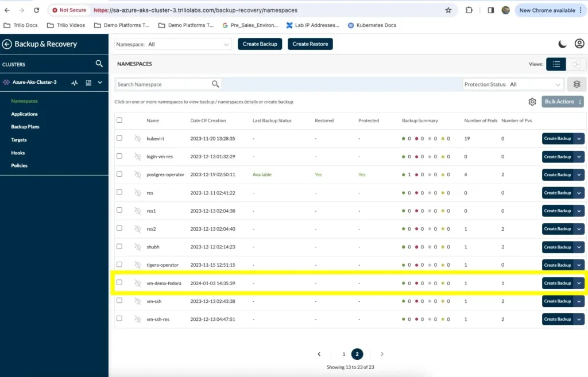Expand the Azure-Aks-Cluster-3 chevron
The width and height of the screenshot is (588, 377).
point(100,83)
